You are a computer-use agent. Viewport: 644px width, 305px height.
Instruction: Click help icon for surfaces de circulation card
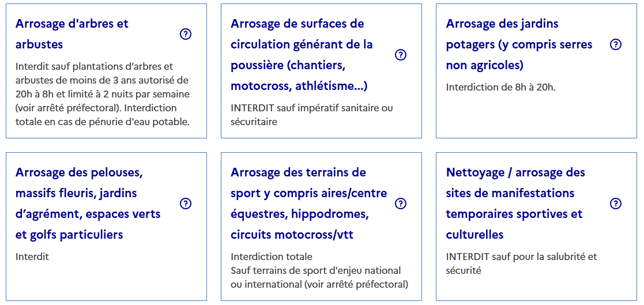pyautogui.click(x=401, y=55)
